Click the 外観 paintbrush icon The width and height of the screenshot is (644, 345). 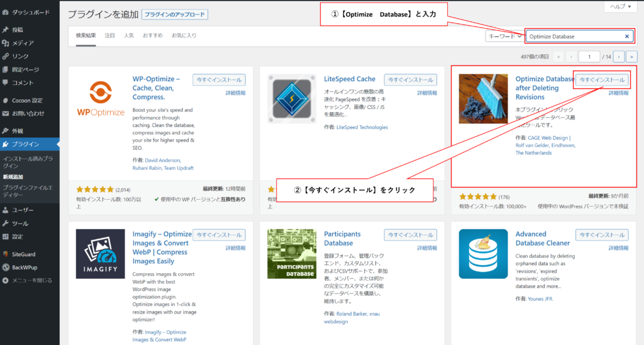[x=5, y=131]
